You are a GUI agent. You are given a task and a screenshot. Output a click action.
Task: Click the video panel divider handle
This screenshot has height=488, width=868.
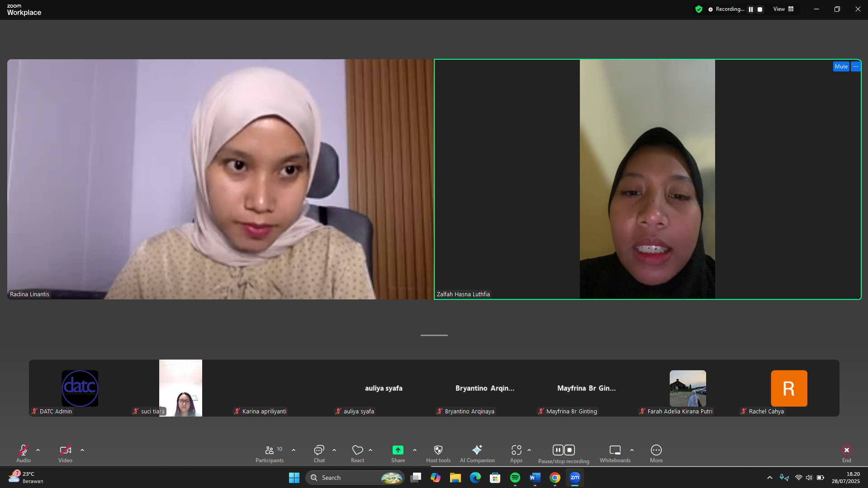434,335
